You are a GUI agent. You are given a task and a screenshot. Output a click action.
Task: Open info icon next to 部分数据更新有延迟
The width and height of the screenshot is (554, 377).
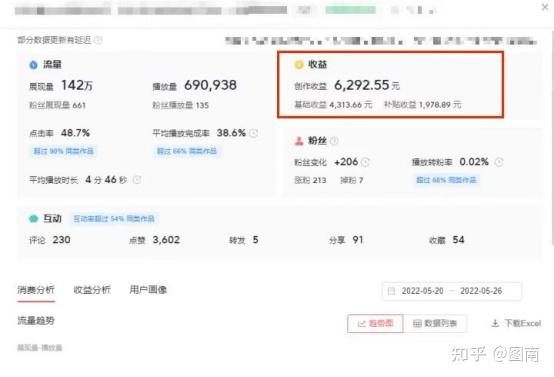tap(98, 40)
